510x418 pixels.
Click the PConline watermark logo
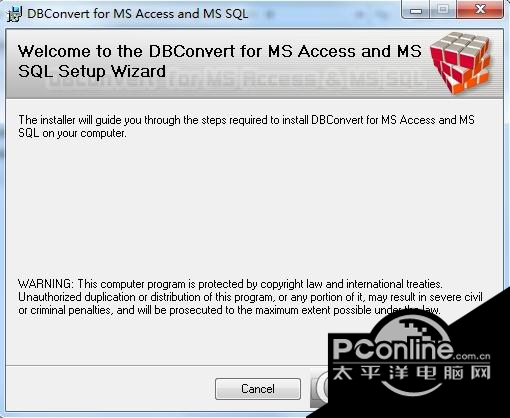(x=411, y=356)
